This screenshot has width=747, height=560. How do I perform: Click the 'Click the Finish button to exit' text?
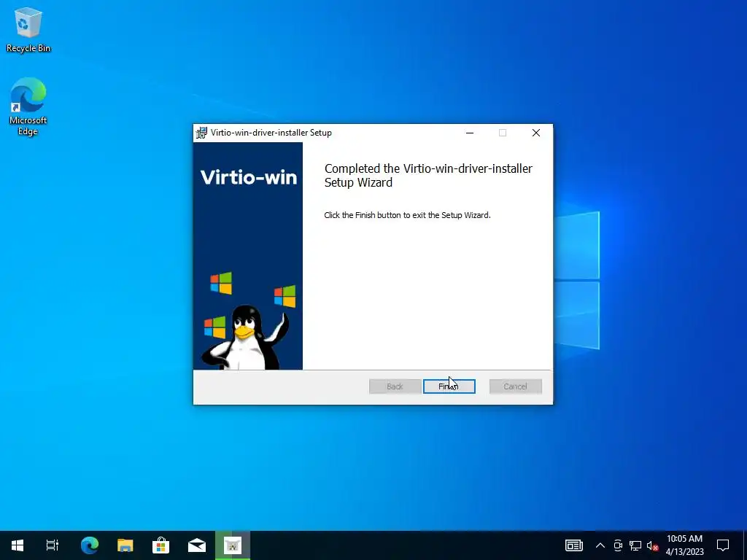[x=407, y=215]
